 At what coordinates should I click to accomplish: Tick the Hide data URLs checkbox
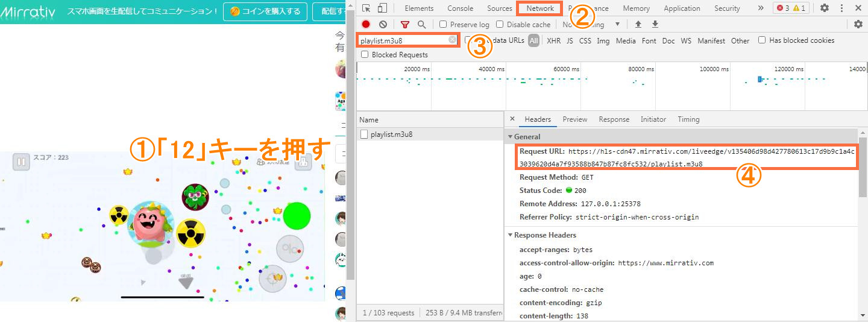point(468,40)
